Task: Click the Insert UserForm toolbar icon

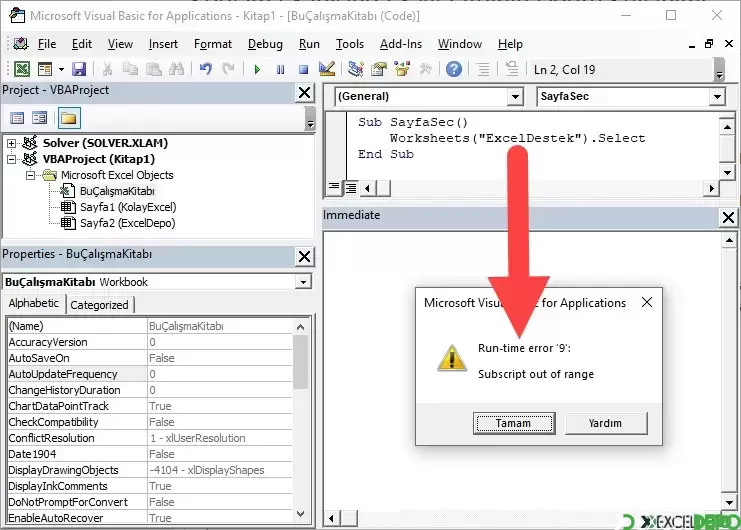Action: pos(45,69)
